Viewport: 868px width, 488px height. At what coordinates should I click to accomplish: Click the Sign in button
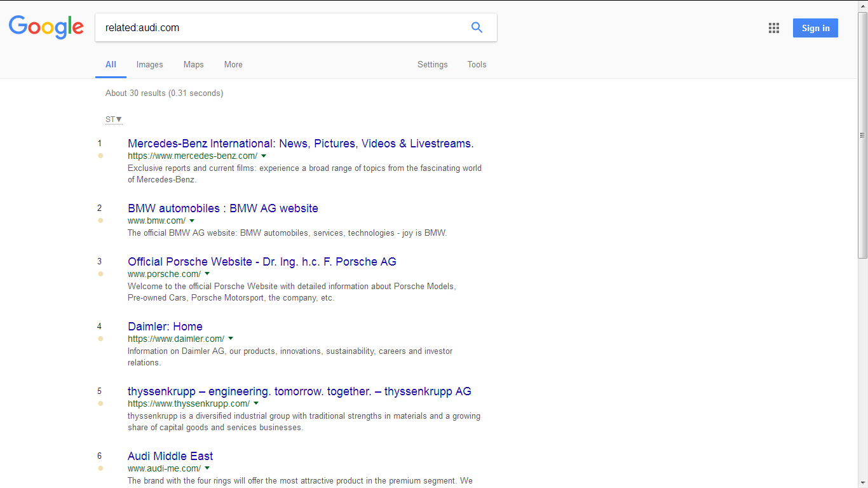815,28
